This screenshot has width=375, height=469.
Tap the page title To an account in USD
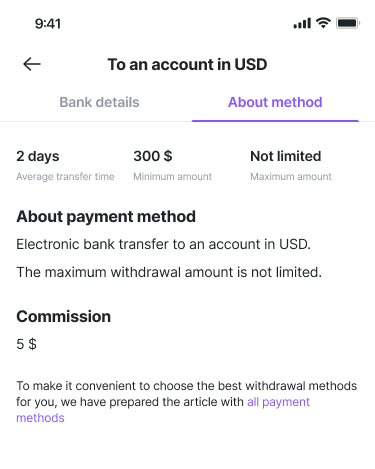[187, 64]
